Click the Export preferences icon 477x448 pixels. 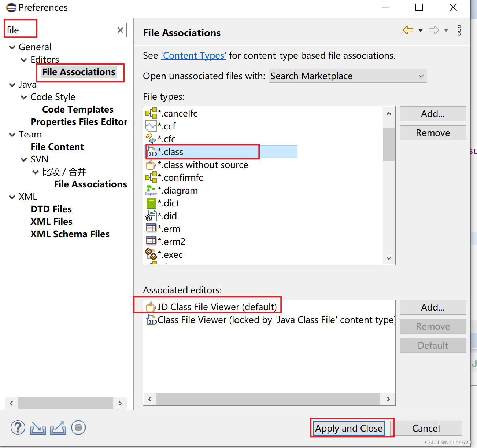(58, 428)
